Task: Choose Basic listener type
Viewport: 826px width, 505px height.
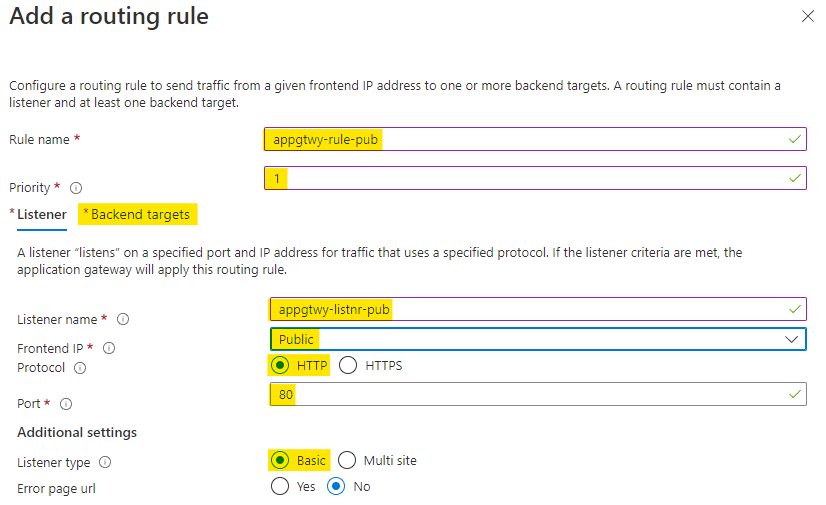Action: tap(279, 461)
